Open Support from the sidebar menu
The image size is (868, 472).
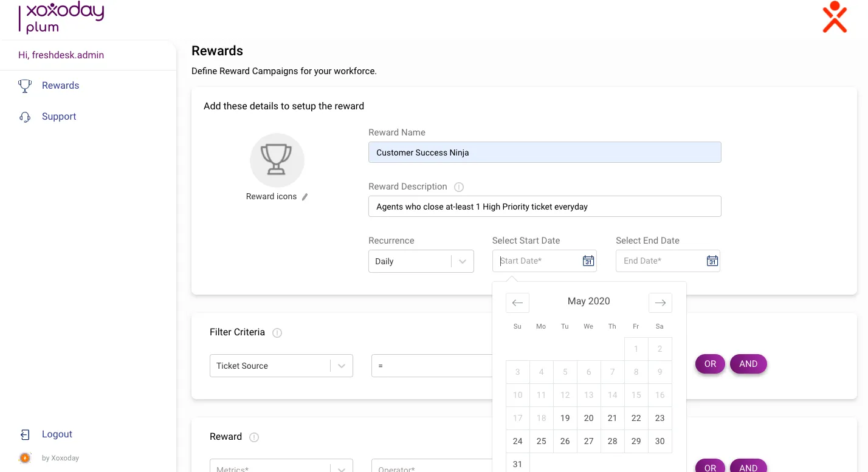[x=58, y=116]
